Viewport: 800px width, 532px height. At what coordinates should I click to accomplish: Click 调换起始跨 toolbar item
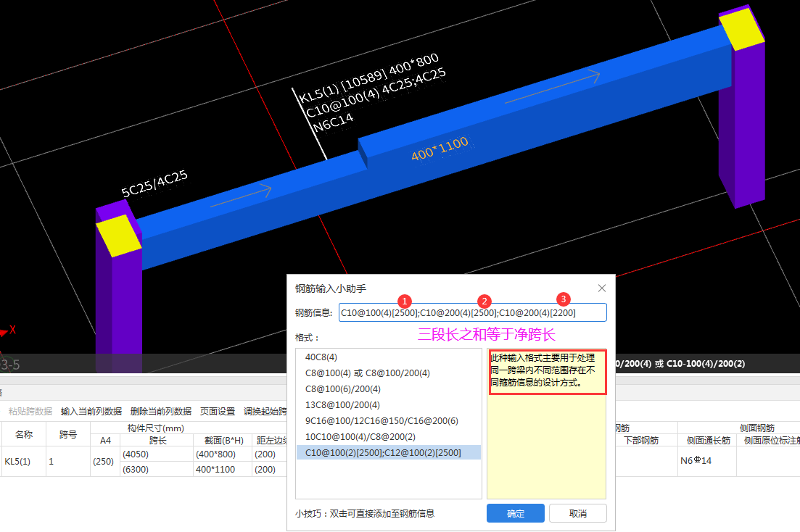(265, 411)
